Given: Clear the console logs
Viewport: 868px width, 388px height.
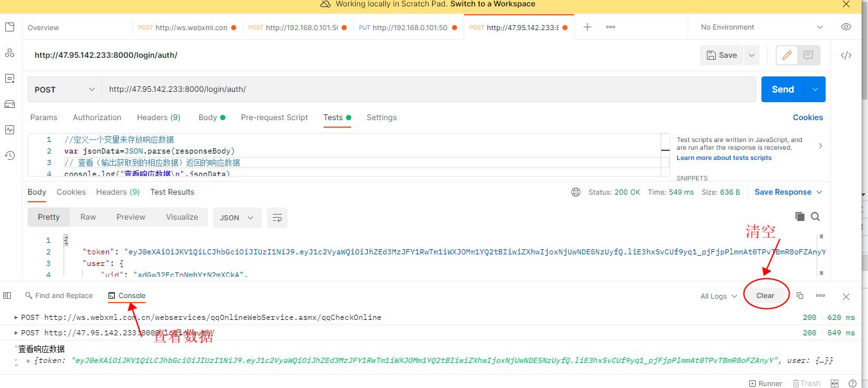Looking at the screenshot, I should 765,295.
